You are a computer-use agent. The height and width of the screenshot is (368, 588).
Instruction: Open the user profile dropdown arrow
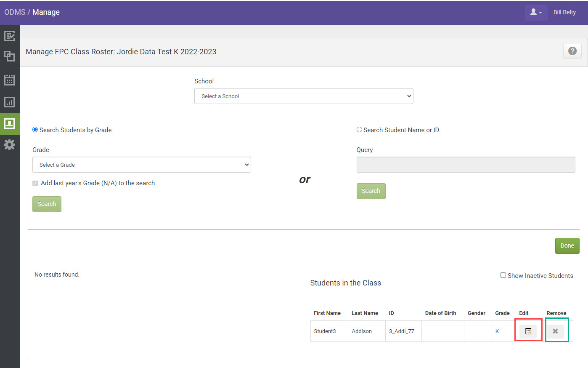coord(541,13)
